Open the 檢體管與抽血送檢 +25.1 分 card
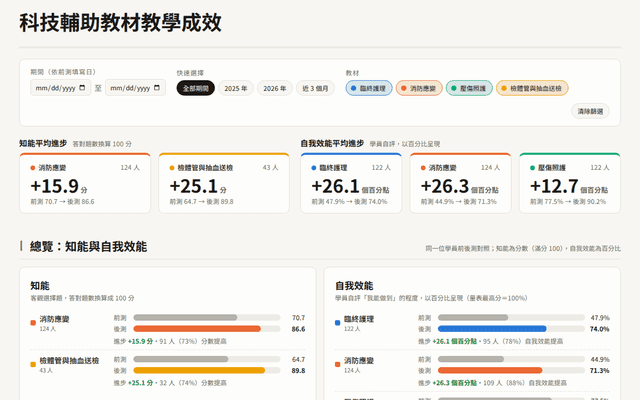Viewport: 640px width, 400px height. [x=224, y=183]
